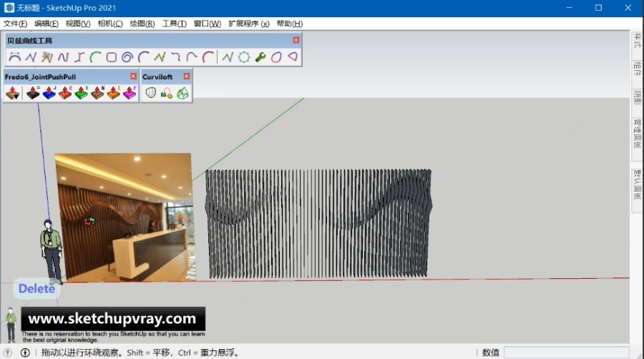Select the blue polyline zigzag tool icon
644x359 pixels.
tap(31, 57)
